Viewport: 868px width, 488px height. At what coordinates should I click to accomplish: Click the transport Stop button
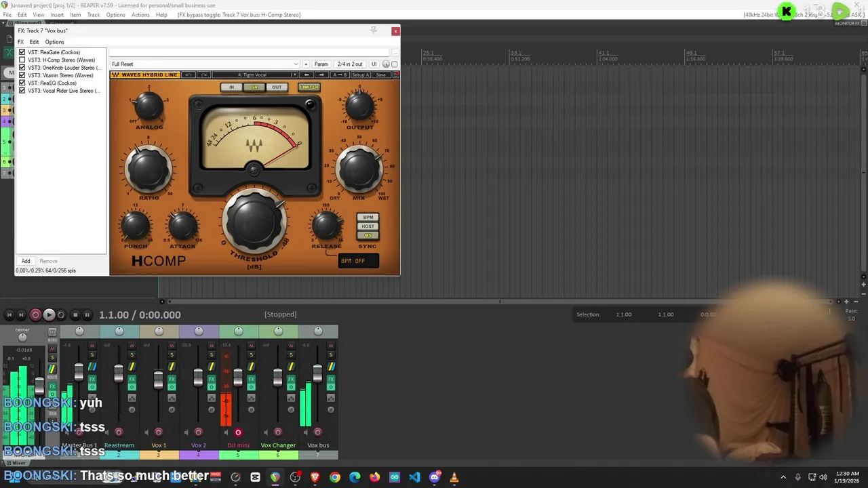(75, 314)
